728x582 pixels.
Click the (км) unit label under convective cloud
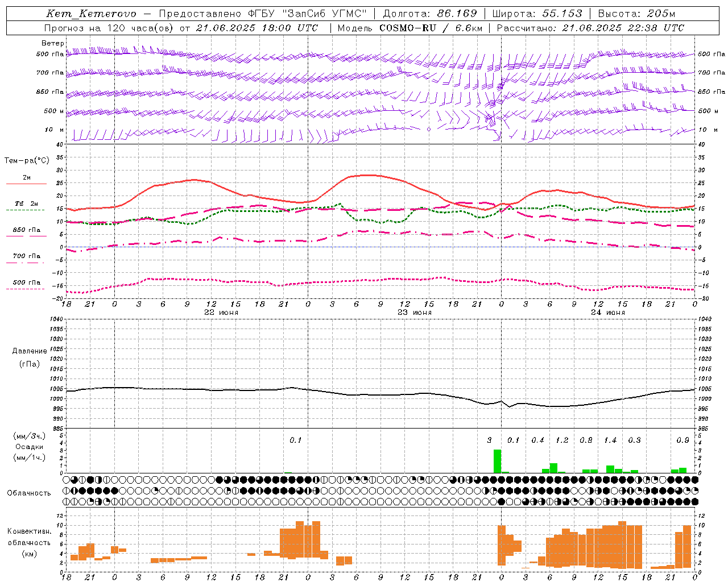click(29, 554)
